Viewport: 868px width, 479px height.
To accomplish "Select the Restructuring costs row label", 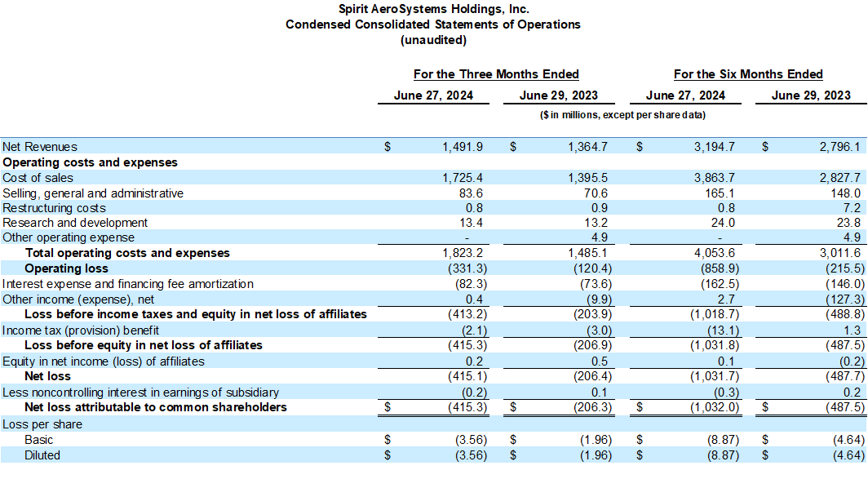I will pos(54,208).
